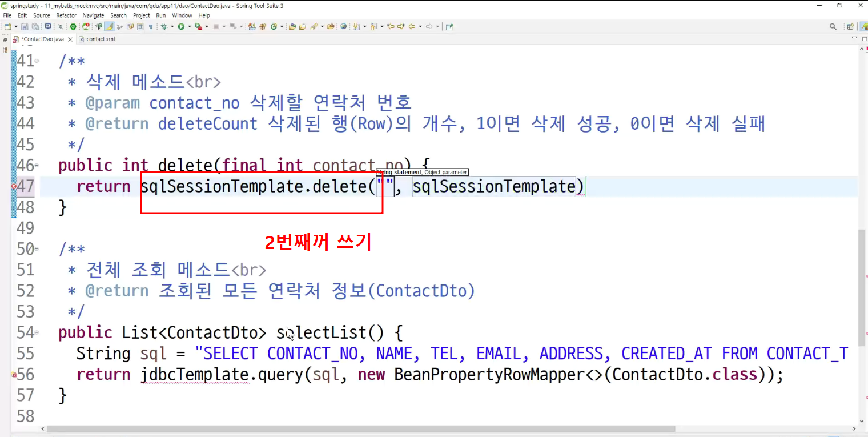Open the Debug dropdown arrow
Image resolution: width=868 pixels, height=437 pixels.
(x=172, y=26)
